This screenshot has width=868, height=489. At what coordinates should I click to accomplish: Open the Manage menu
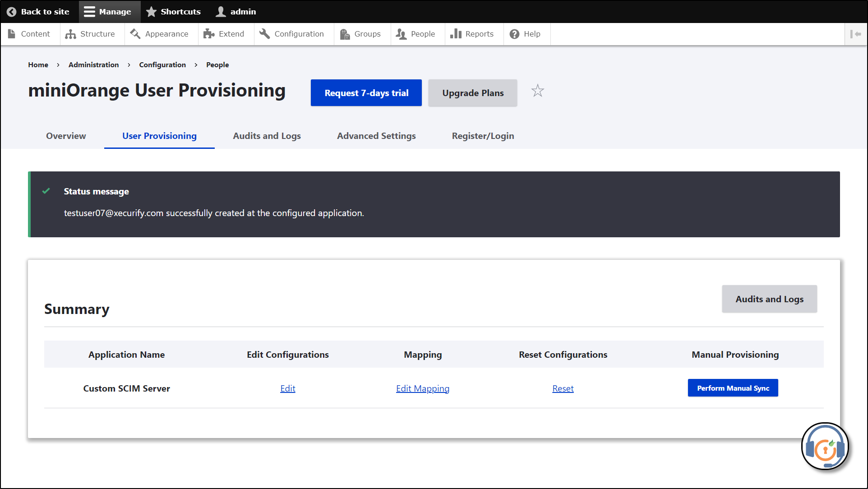(x=109, y=11)
